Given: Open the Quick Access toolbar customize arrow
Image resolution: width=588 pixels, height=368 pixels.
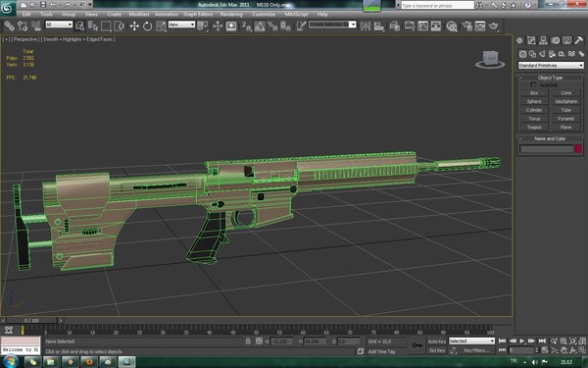Looking at the screenshot, I should [89, 5].
